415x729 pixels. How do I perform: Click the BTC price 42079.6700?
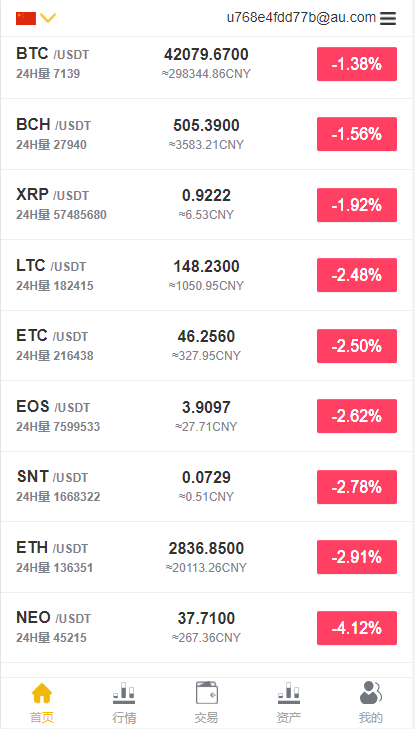tap(206, 55)
